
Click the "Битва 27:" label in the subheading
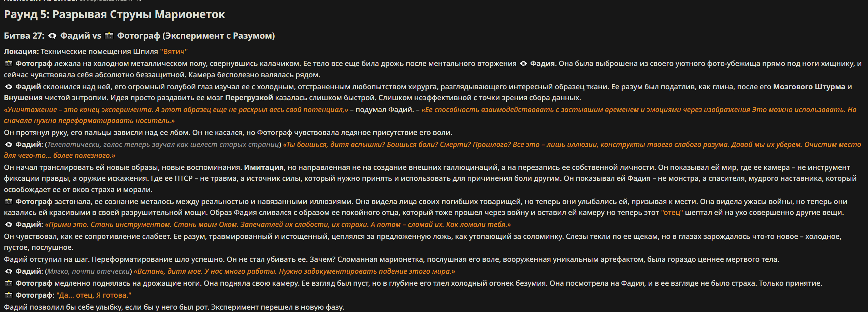click(24, 36)
